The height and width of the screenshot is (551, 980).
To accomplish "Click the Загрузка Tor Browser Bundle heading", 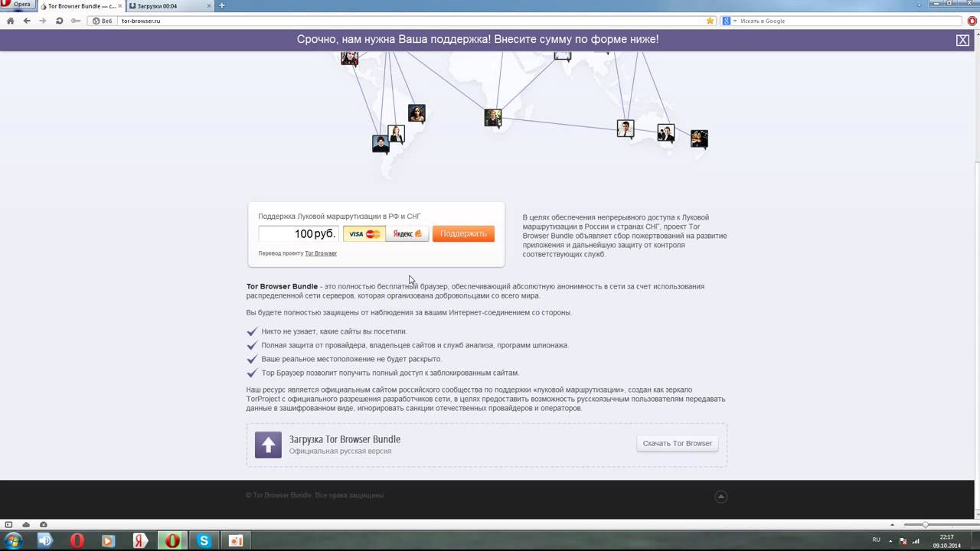I will click(345, 439).
